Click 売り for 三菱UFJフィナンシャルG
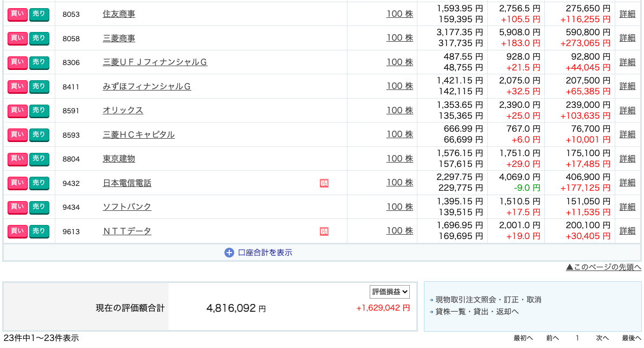The image size is (644, 348). 39,62
